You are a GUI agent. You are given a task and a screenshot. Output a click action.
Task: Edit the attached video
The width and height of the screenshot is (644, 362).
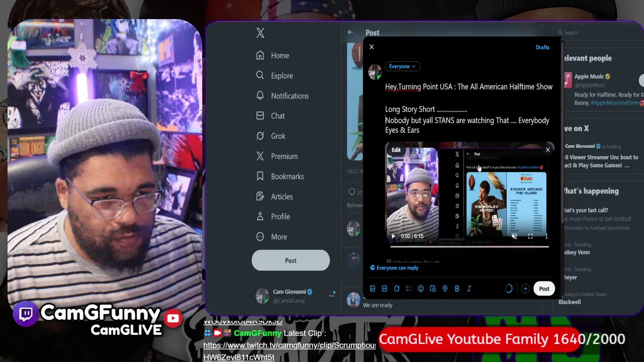[x=396, y=150]
